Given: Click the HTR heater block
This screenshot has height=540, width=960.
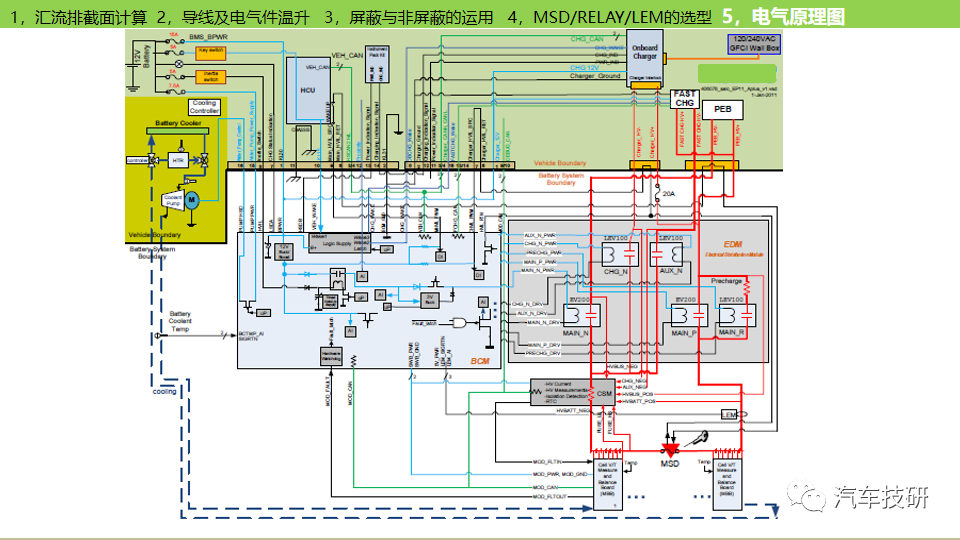Looking at the screenshot, I should pos(178,160).
